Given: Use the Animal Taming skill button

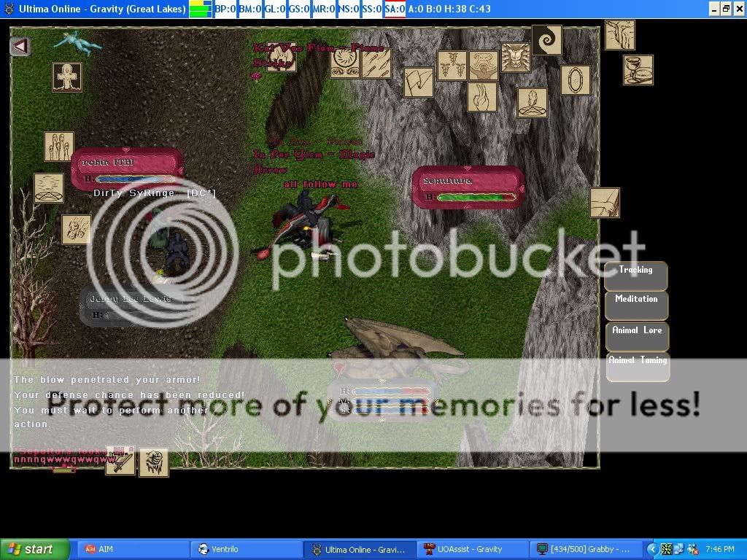Looking at the screenshot, I should click(x=638, y=367).
